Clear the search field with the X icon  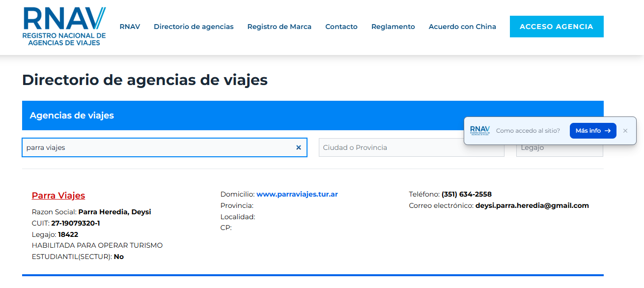pyautogui.click(x=298, y=147)
